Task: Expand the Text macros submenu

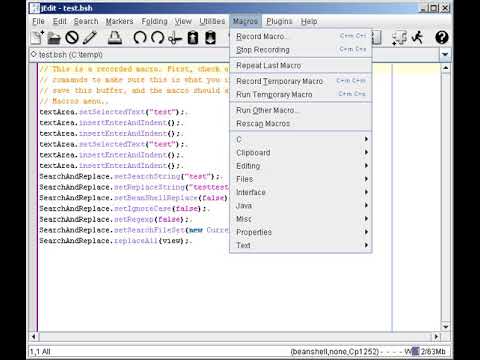Action: pos(301,245)
